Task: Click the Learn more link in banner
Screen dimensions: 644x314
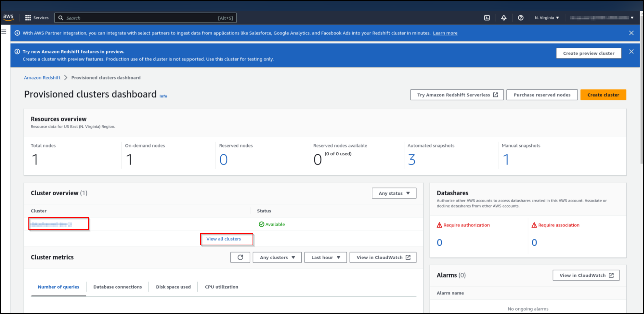Action: pos(445,33)
